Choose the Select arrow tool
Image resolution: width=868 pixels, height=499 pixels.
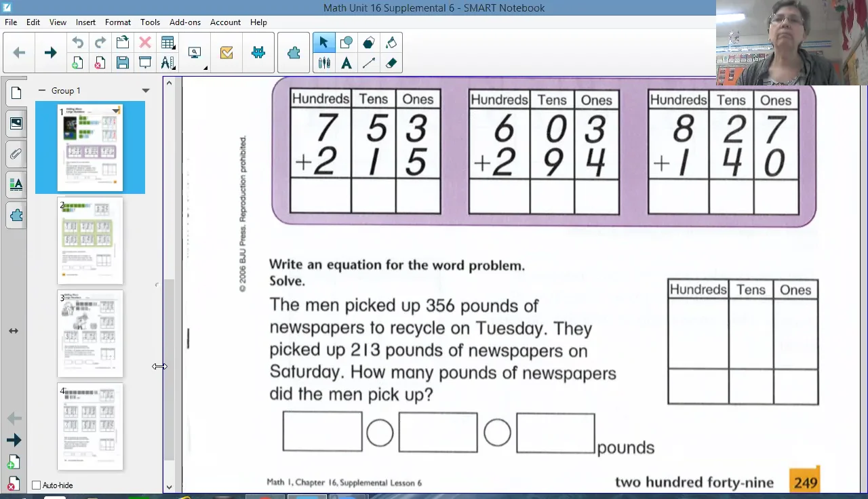click(x=323, y=43)
